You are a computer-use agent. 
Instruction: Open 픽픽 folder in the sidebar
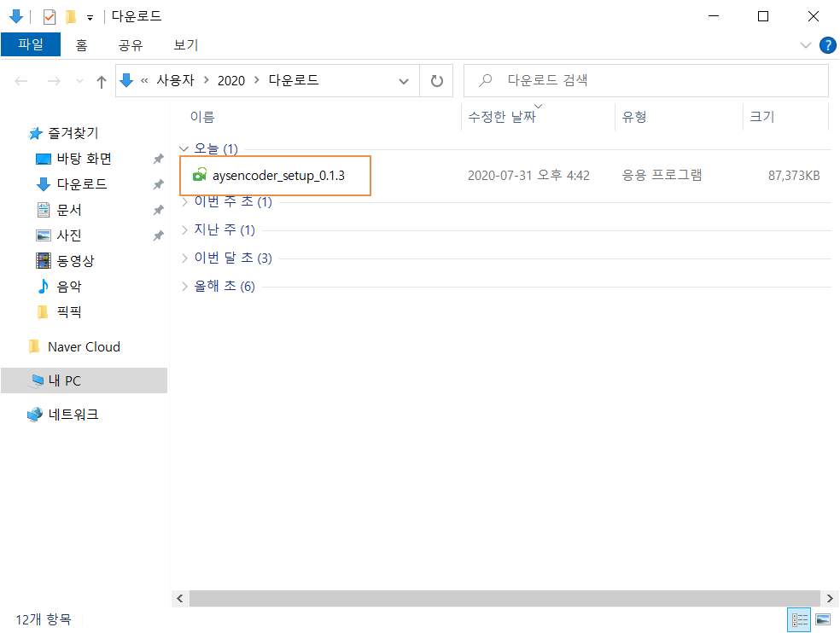(x=69, y=311)
